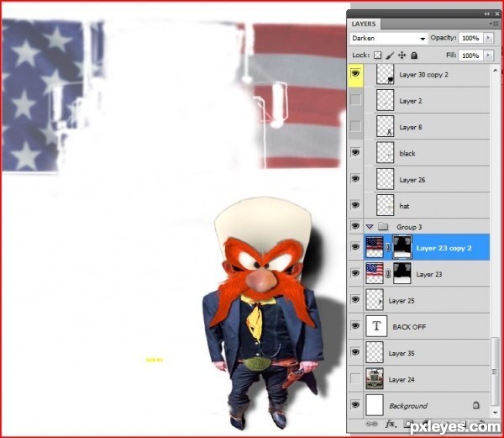Open the Darken blend mode dropdown
The width and height of the screenshot is (504, 438).
[x=389, y=39]
